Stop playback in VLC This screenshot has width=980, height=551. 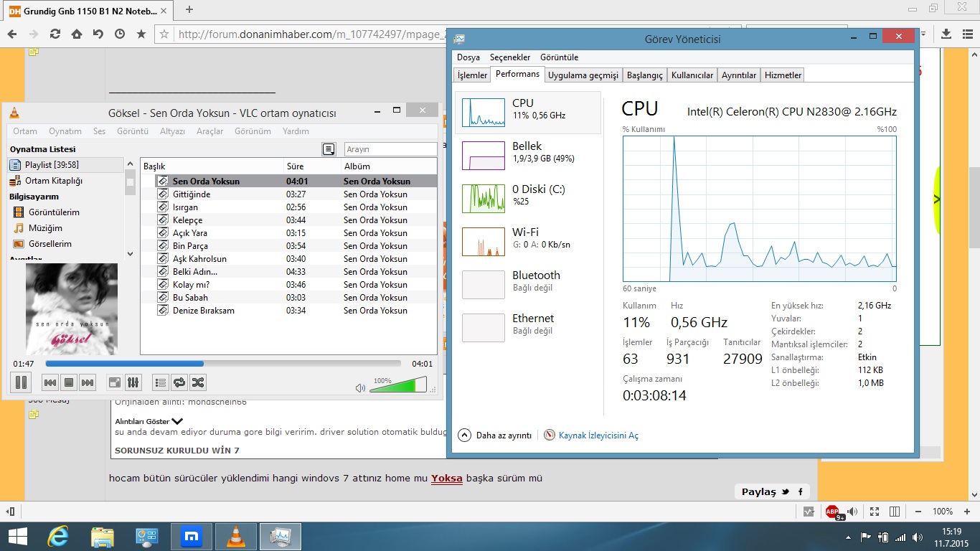69,383
